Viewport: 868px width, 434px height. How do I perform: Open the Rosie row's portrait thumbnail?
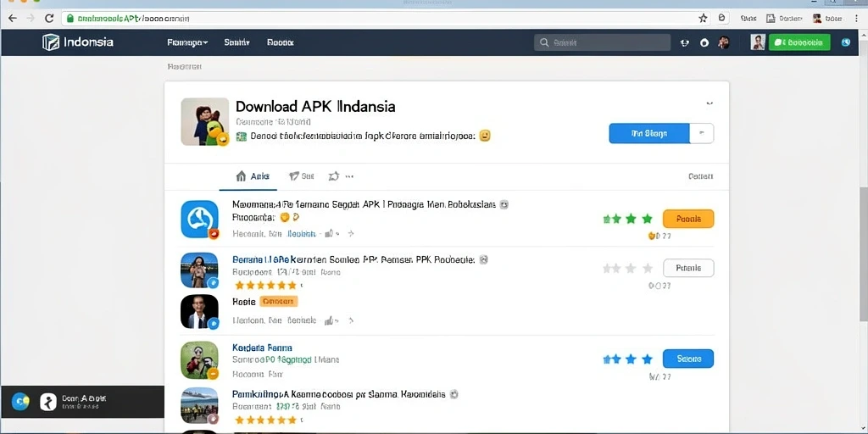[199, 311]
